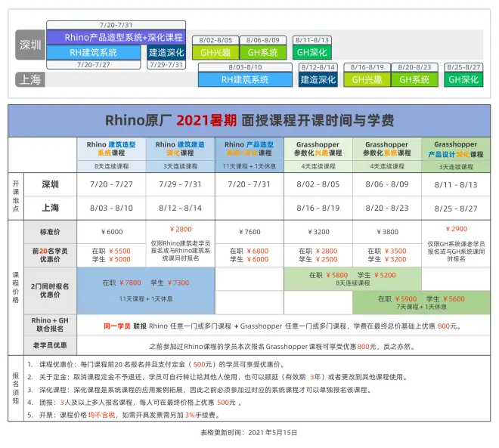The height and width of the screenshot is (448, 499).
Task: Select note 2 about 关于定金
Action: pos(217,377)
